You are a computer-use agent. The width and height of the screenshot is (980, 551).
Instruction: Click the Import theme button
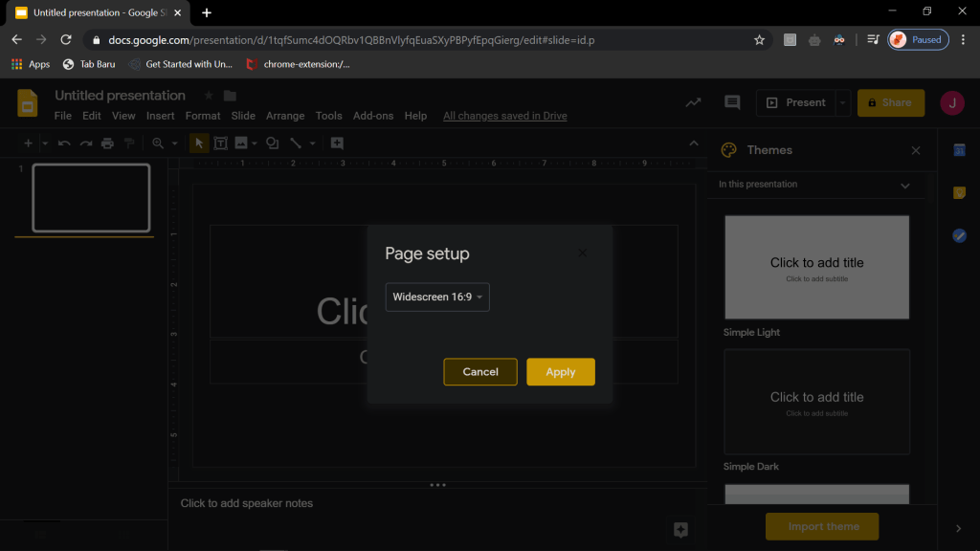(x=822, y=526)
